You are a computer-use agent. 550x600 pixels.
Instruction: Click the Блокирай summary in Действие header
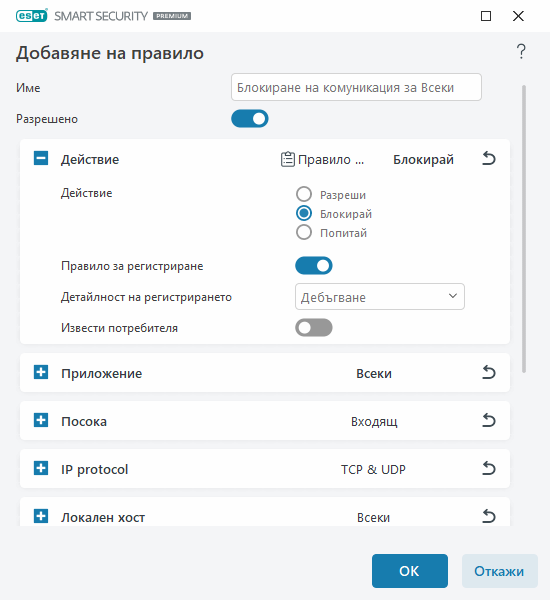click(423, 160)
